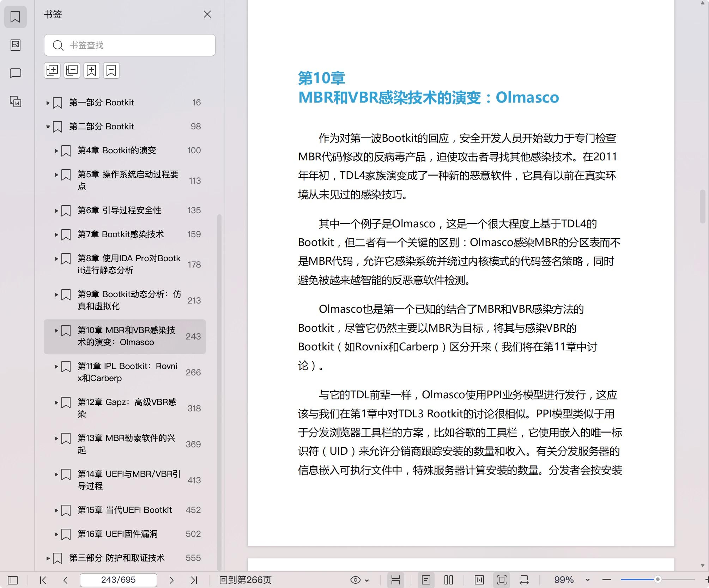Image resolution: width=709 pixels, height=588 pixels.
Task: Close the 书签 bookmarks panel
Action: pyautogui.click(x=207, y=14)
